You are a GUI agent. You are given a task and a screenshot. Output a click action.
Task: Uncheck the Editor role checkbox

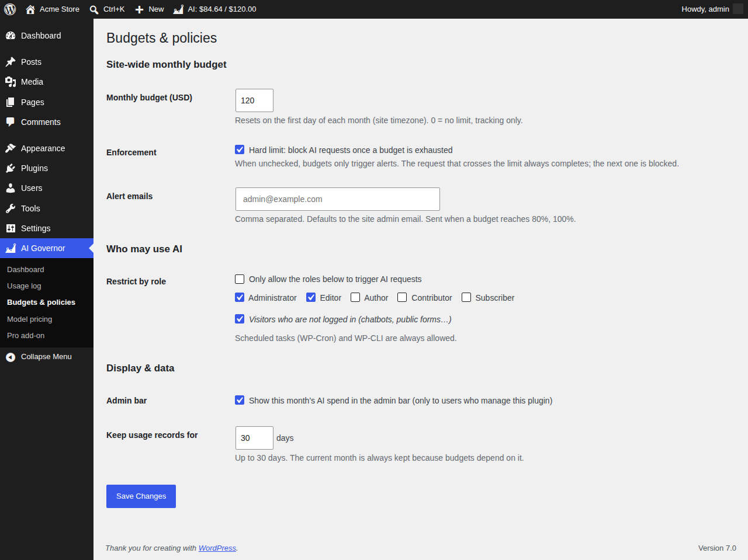[311, 297]
